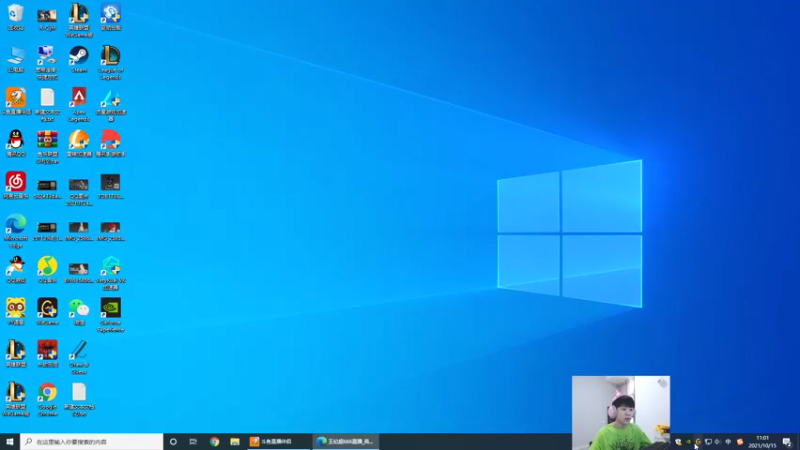Open the QQ图片 image thumbnail
The height and width of the screenshot is (450, 800).
tap(79, 192)
